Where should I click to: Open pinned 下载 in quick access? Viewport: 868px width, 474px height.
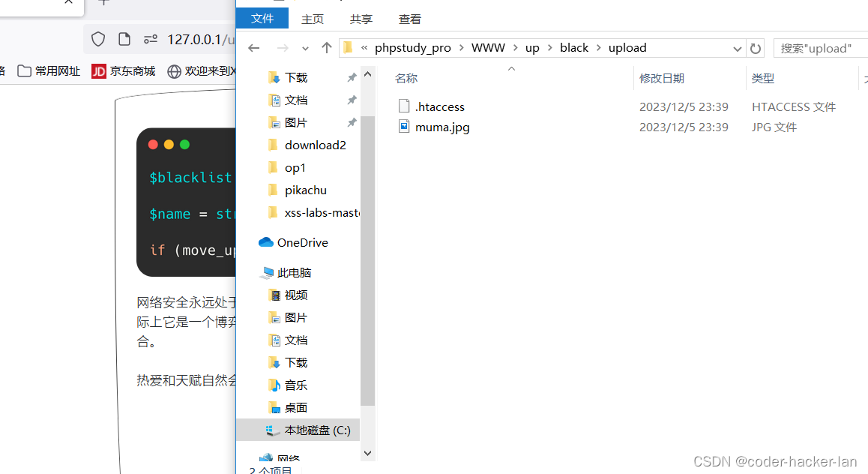(295, 77)
